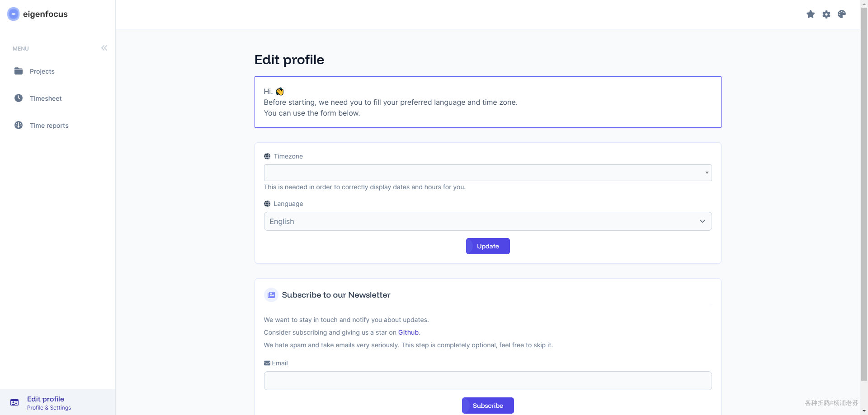Click the Projects folder icon
This screenshot has height=415, width=868.
tap(19, 71)
